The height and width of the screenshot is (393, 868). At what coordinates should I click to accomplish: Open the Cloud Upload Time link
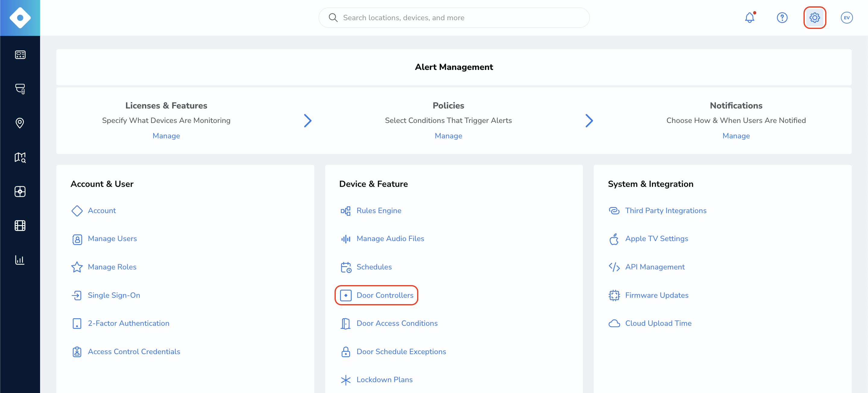(x=658, y=323)
